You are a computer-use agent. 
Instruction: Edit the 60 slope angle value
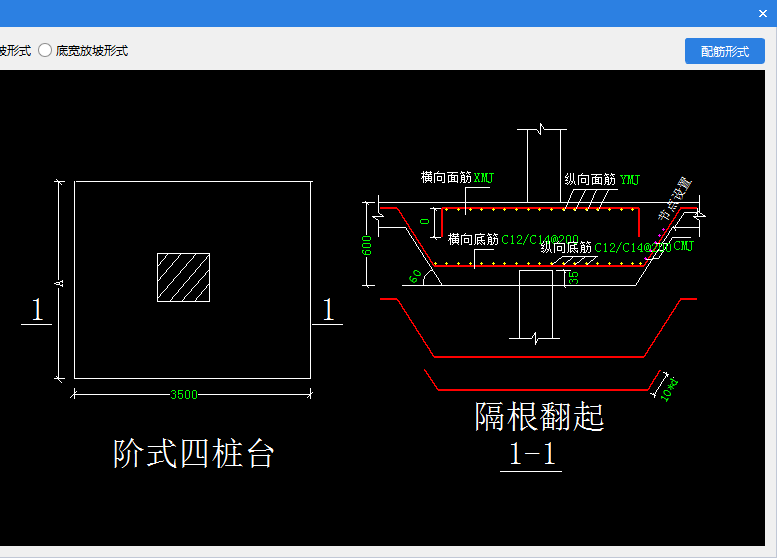click(415, 277)
